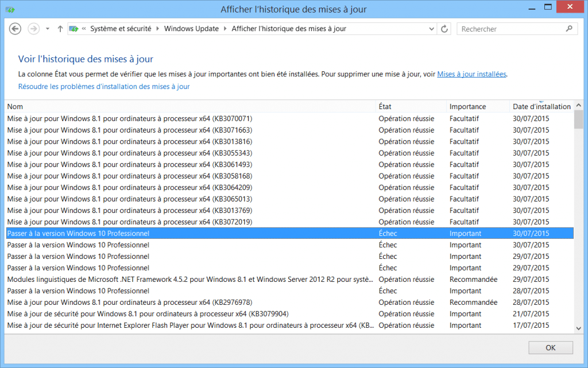Go up one level with Up arrow
Viewport: 588px width, 368px height.
pyautogui.click(x=60, y=29)
